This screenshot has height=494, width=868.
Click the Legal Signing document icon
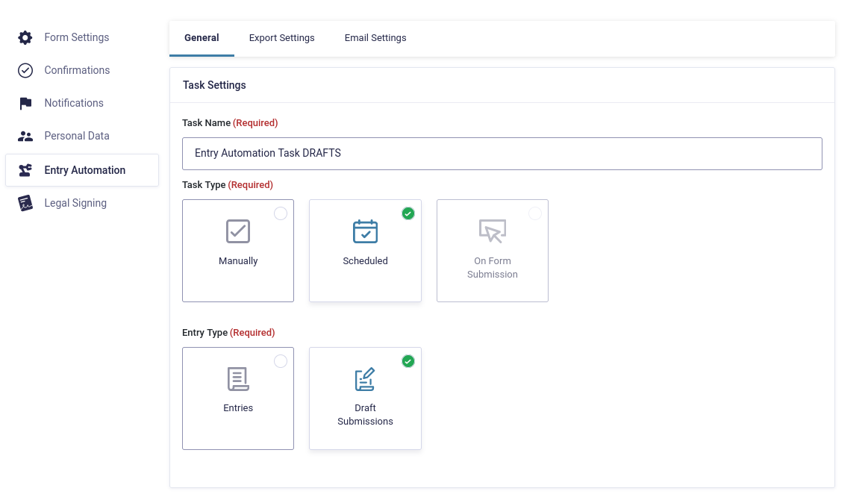click(x=25, y=203)
